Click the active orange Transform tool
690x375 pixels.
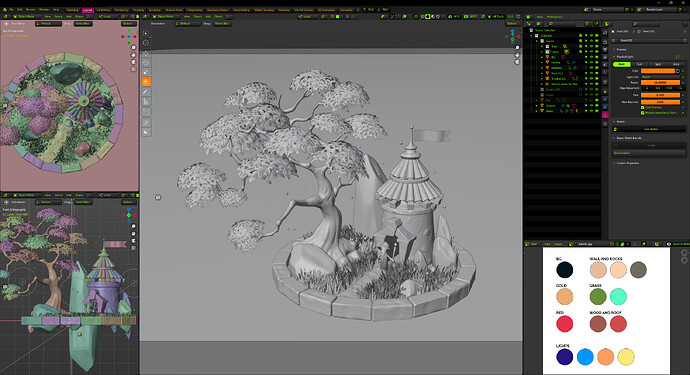pyautogui.click(x=146, y=81)
